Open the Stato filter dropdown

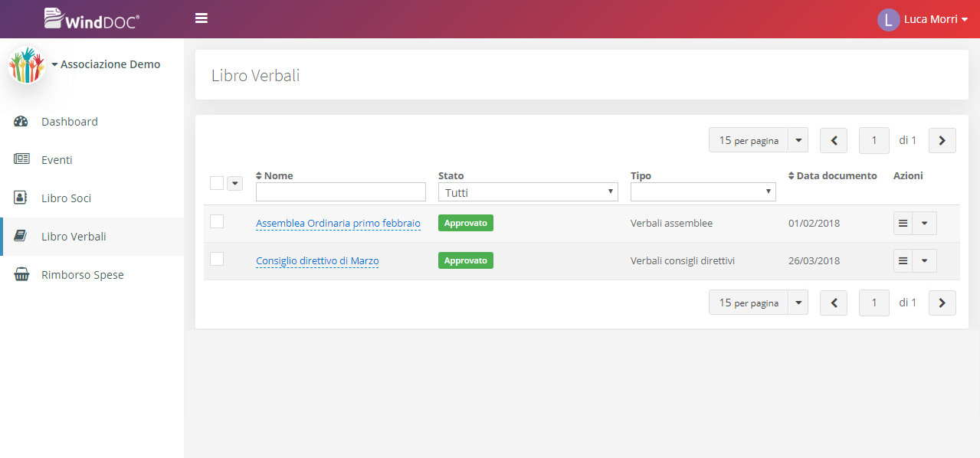pyautogui.click(x=528, y=192)
